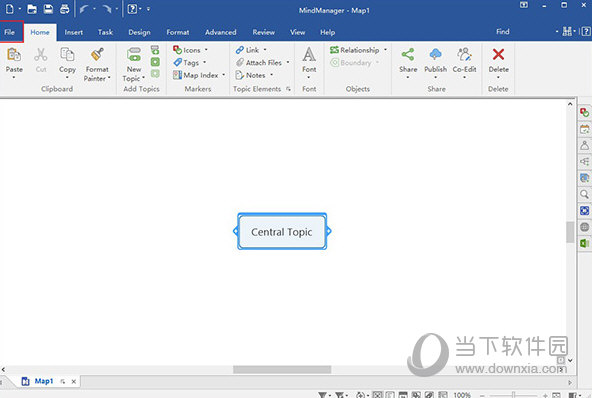The image size is (592, 398).
Task: Switch to the View tab
Action: click(298, 32)
